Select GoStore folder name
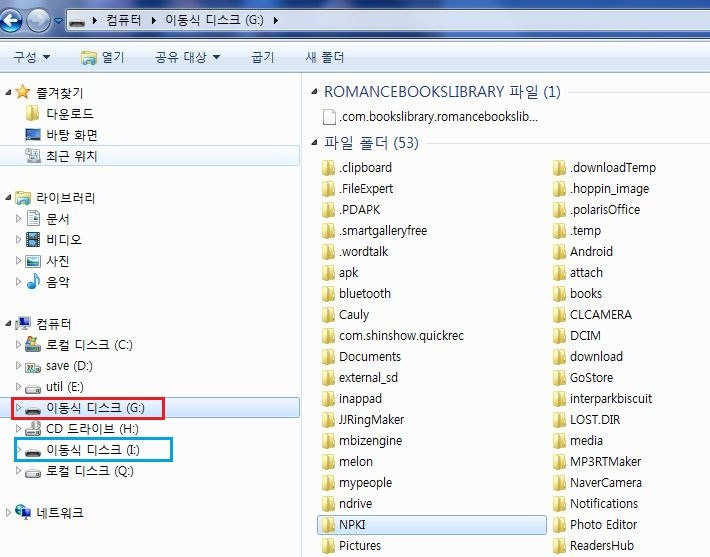 click(x=591, y=377)
